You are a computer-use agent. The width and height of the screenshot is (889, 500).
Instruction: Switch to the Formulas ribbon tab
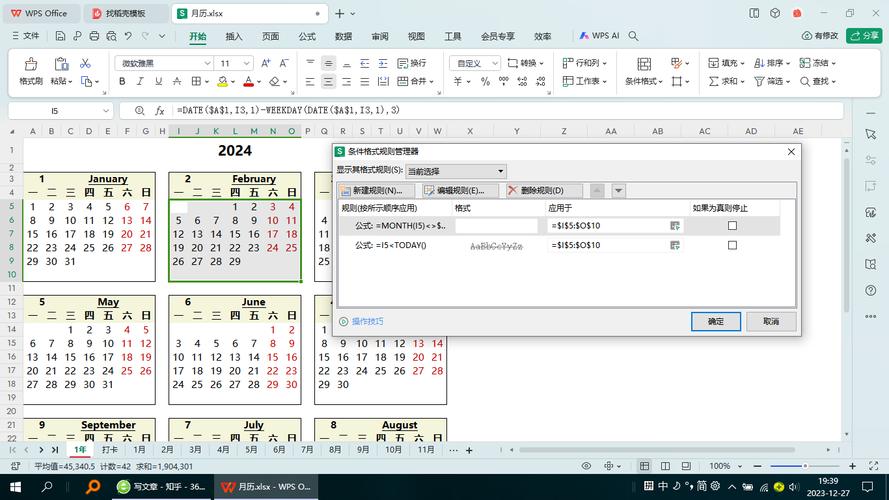(307, 36)
